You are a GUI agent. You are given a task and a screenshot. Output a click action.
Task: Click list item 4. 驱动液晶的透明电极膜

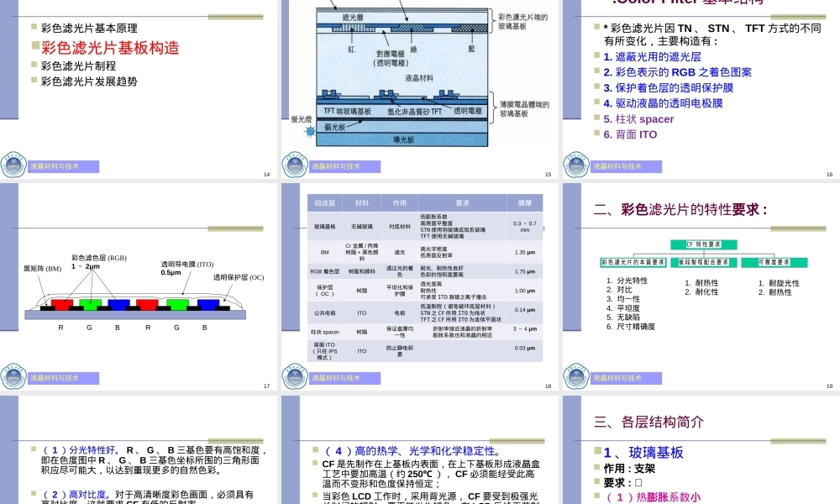pyautogui.click(x=663, y=103)
